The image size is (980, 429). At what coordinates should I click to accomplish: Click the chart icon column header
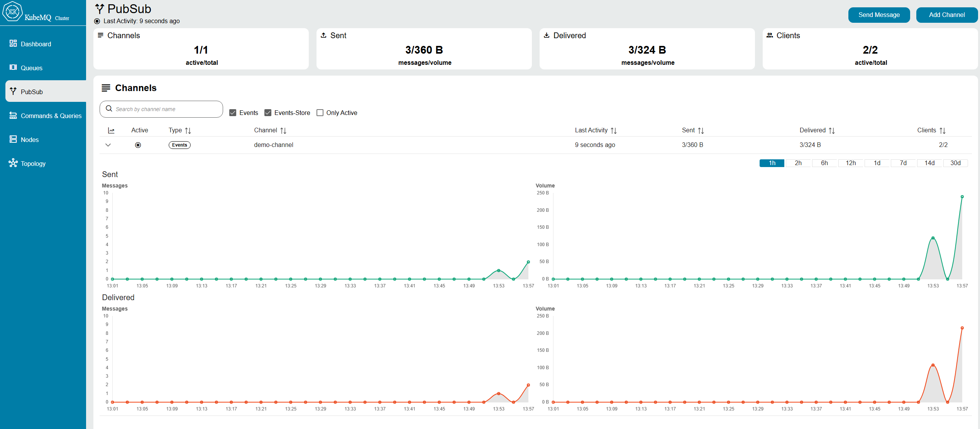pos(111,130)
